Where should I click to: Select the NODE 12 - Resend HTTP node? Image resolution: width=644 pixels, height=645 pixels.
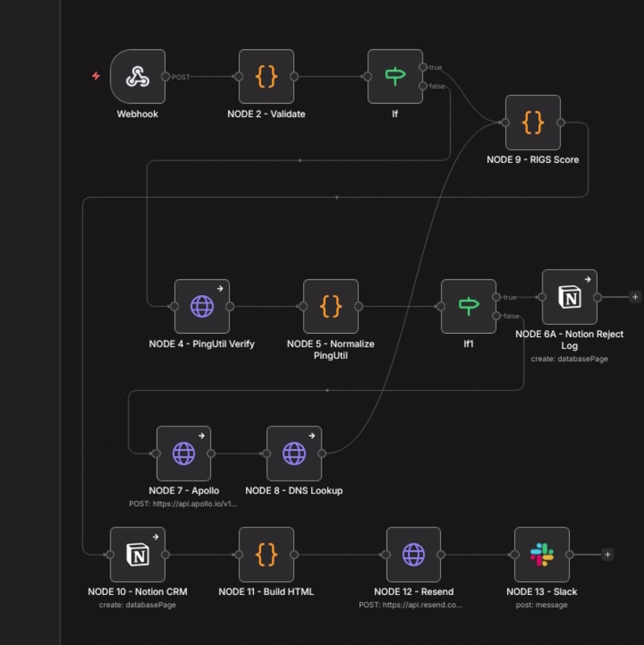(x=413, y=555)
